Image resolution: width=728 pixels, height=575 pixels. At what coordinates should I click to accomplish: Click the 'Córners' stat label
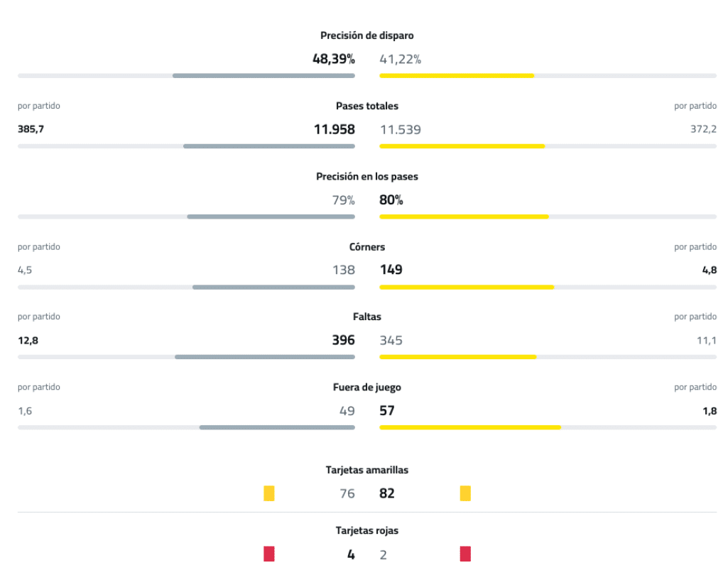click(x=367, y=247)
